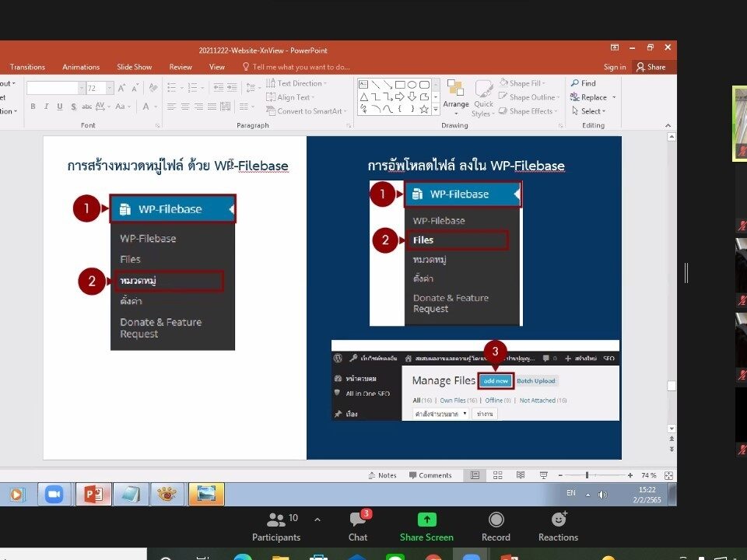The image size is (747, 560).
Task: Click the Tell me what you want box
Action: coord(296,67)
